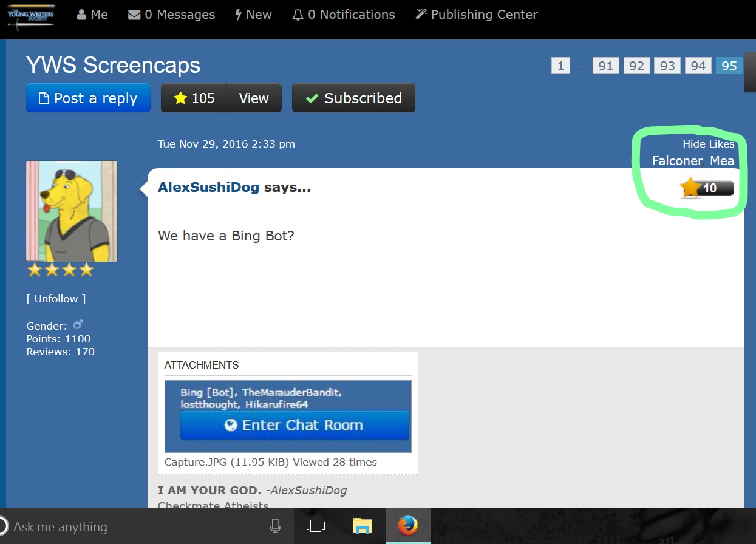This screenshot has width=756, height=544.
Task: Open the Me profile menu
Action: (x=92, y=15)
